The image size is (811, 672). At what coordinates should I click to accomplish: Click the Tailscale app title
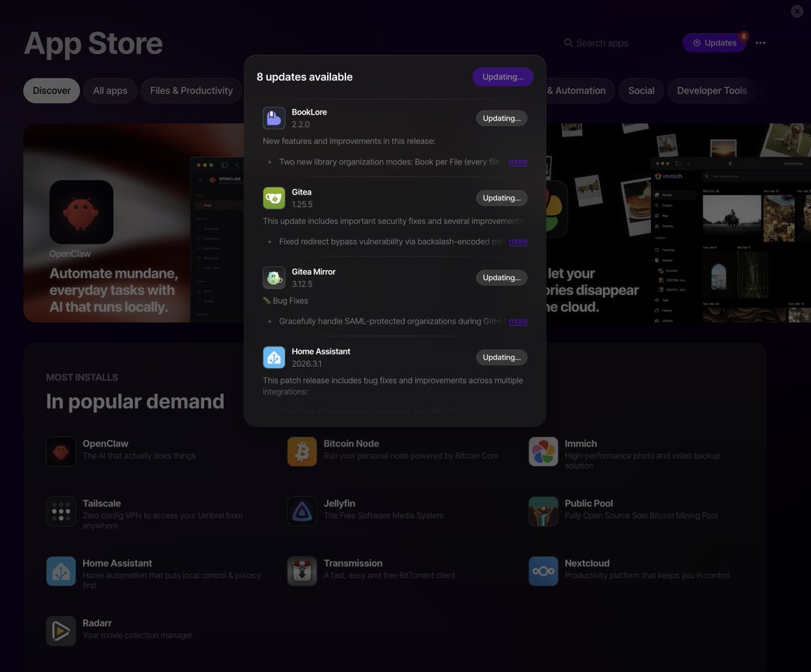point(101,503)
